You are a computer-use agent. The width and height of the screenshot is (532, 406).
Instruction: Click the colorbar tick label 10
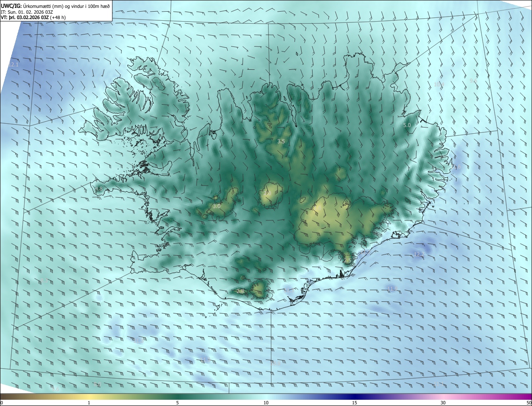[x=266, y=403]
